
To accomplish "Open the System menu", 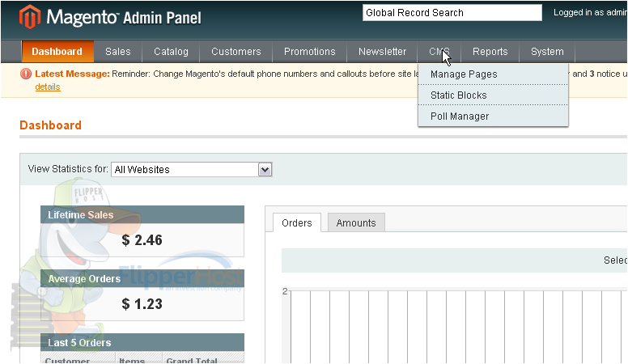I will [547, 52].
